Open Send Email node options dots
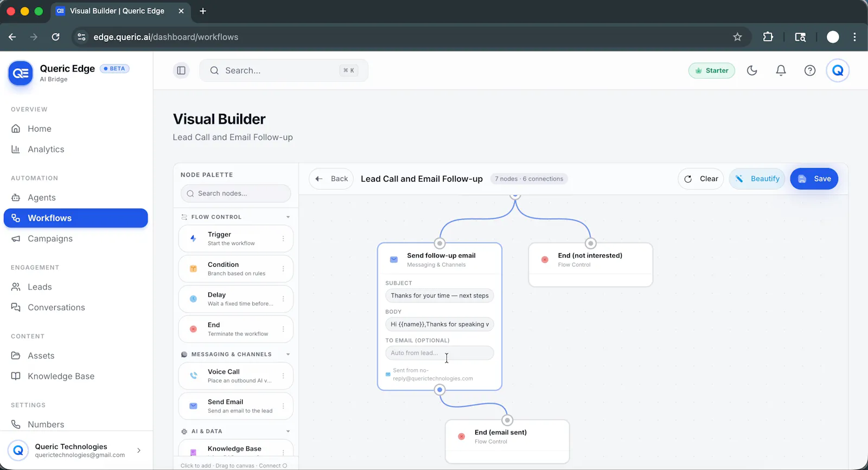868x470 pixels. [x=283, y=406]
